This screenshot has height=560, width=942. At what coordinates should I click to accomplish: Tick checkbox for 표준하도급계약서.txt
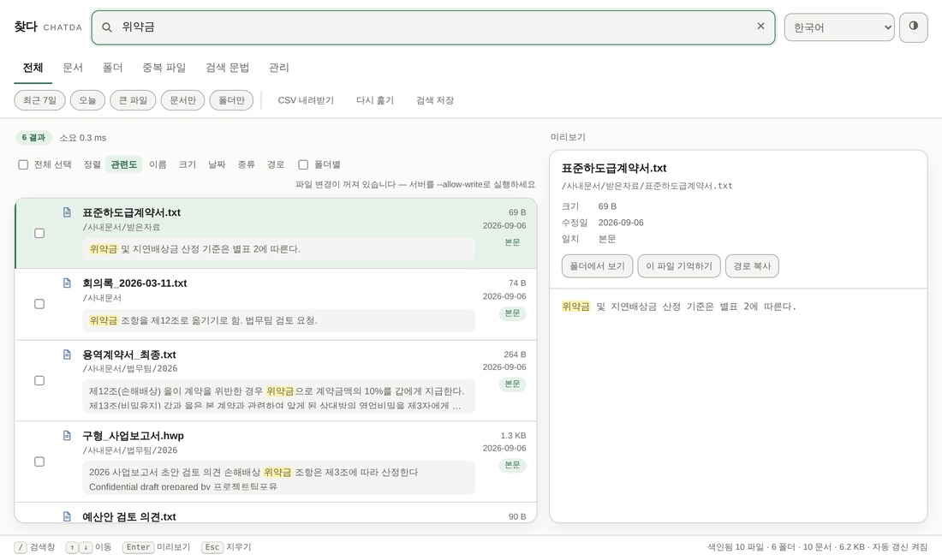39,233
